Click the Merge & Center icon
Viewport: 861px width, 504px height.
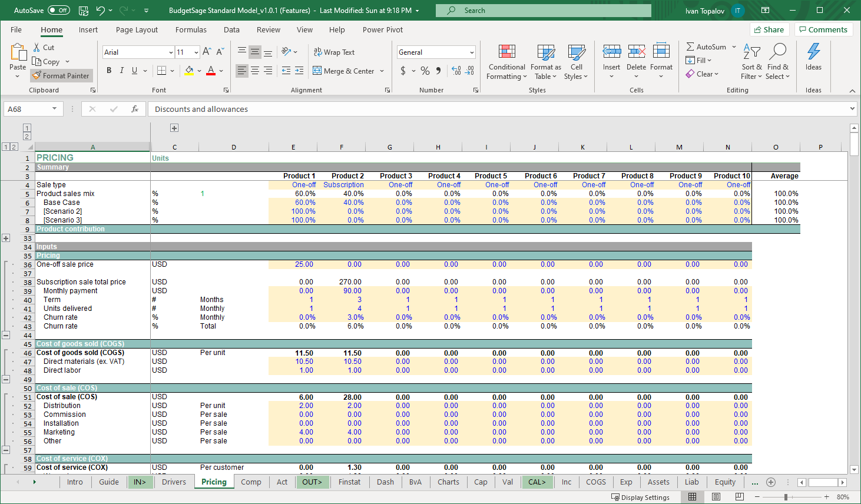tap(317, 71)
